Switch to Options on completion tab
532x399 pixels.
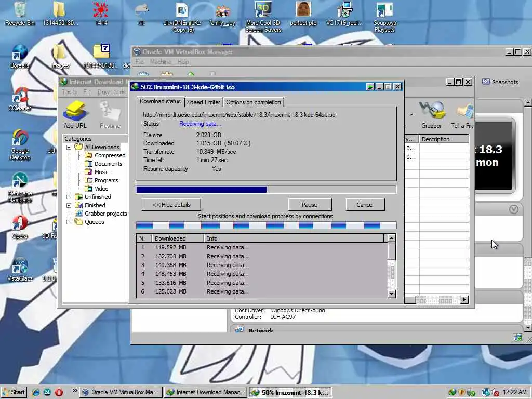click(x=254, y=102)
